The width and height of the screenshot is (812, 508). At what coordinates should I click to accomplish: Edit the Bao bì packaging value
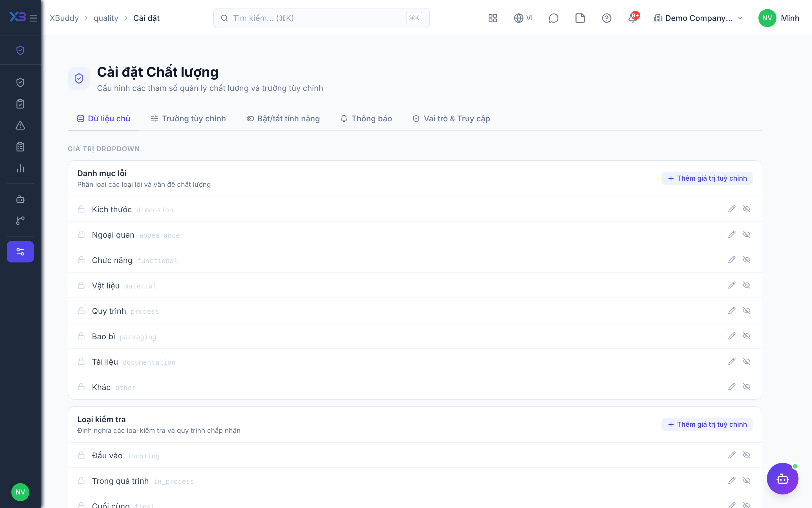[x=732, y=336]
